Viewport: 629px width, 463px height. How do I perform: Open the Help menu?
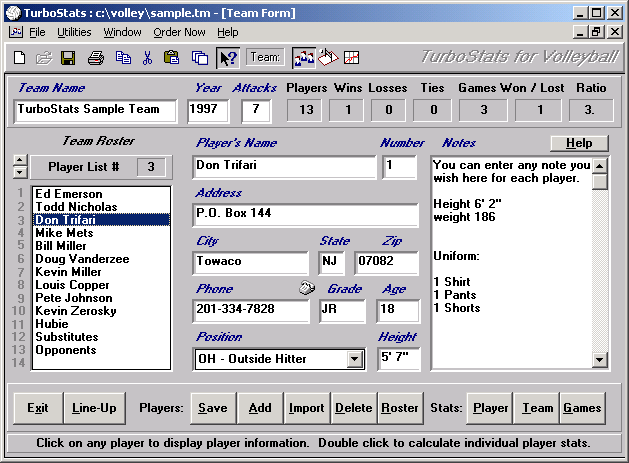[228, 32]
